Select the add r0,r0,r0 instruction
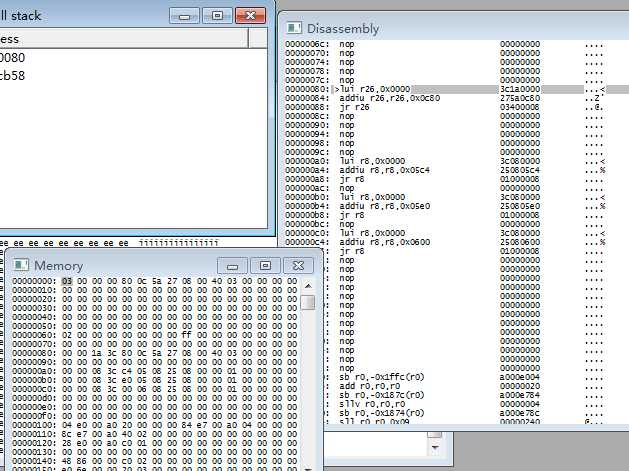This screenshot has width=629, height=471. [x=369, y=386]
